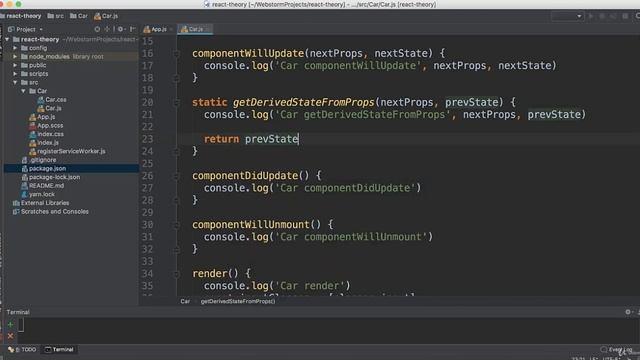Collapse the src folder
Image resolution: width=640 pixels, height=360 pixels.
pyautogui.click(x=15, y=82)
